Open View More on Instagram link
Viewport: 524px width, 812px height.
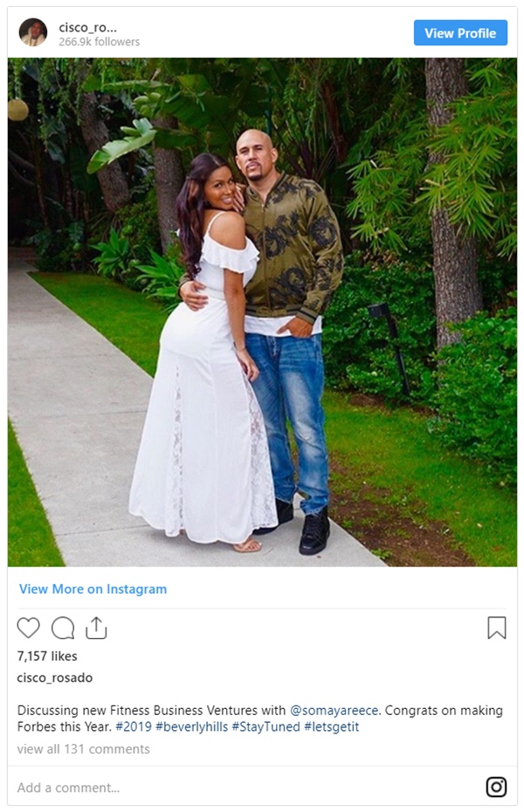click(93, 589)
